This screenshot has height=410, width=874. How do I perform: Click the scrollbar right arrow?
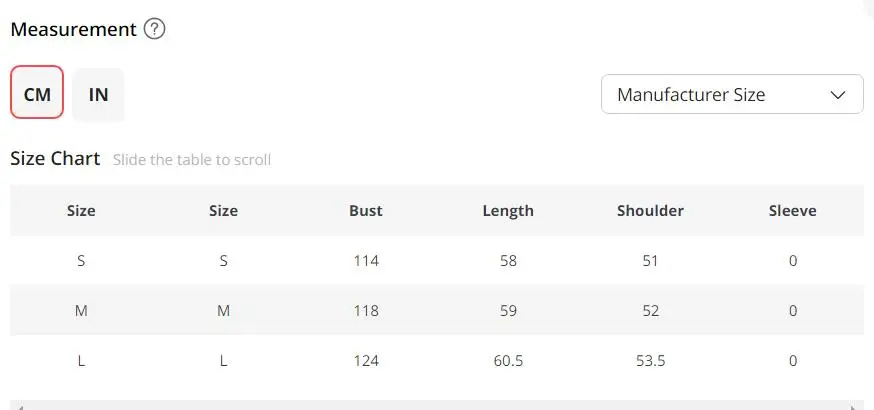(854, 407)
